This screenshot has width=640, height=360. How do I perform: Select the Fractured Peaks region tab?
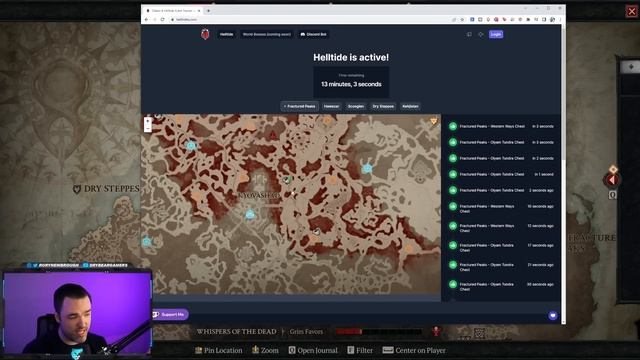(x=300, y=106)
